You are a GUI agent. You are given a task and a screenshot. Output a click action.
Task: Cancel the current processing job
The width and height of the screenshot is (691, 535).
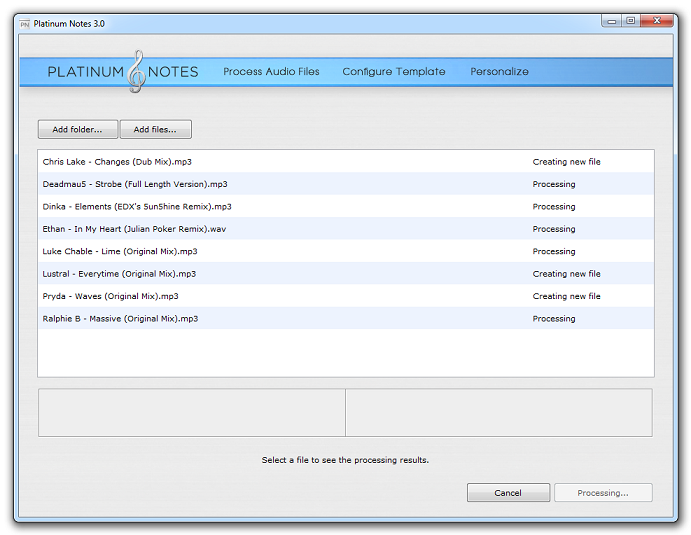[508, 493]
